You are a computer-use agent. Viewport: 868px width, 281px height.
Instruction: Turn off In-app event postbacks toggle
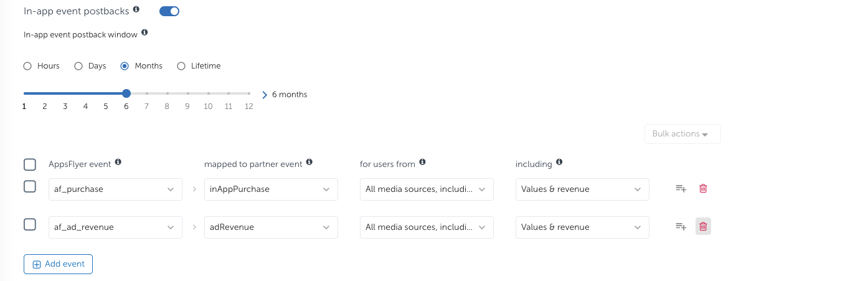pos(169,11)
